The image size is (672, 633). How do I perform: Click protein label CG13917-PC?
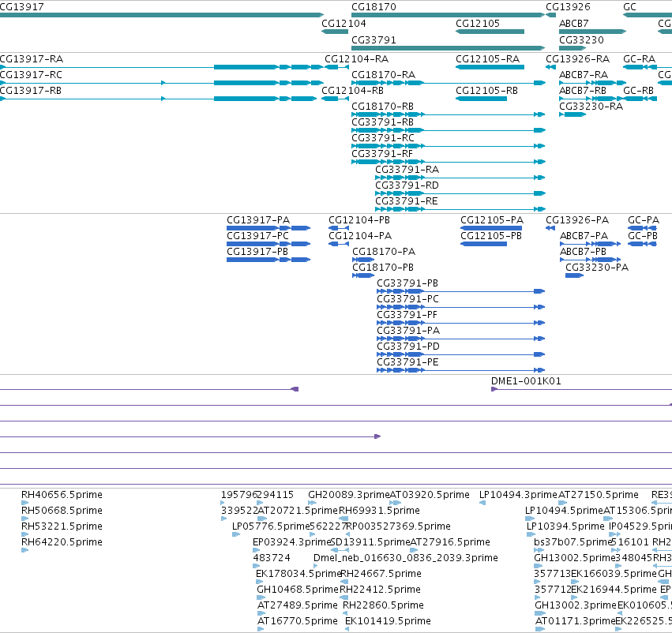(x=258, y=235)
